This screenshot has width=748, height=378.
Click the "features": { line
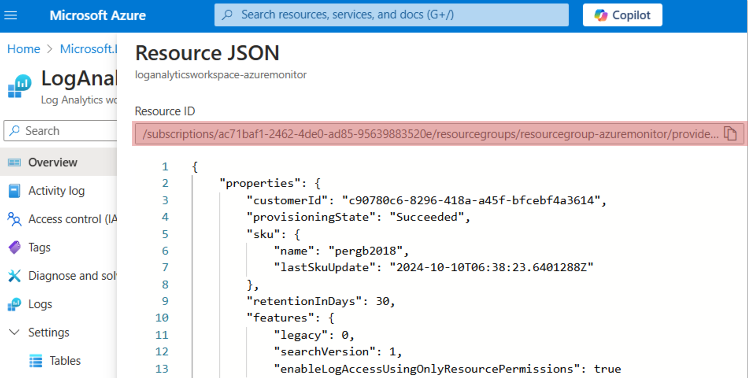tap(290, 318)
